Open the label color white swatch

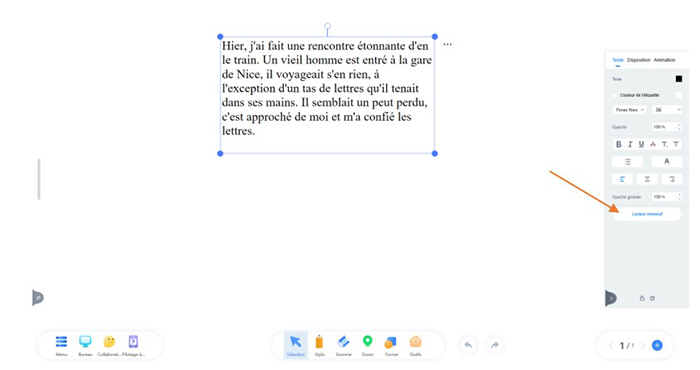(679, 95)
